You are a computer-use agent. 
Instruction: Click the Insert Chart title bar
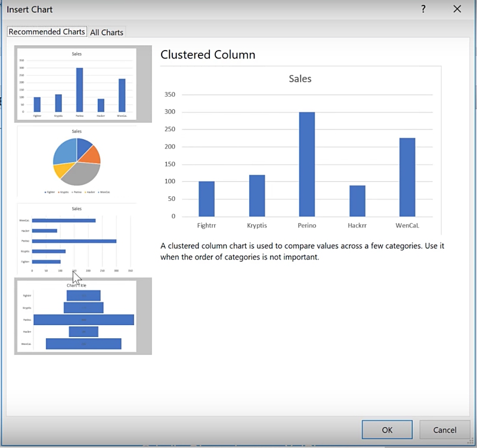click(179, 9)
